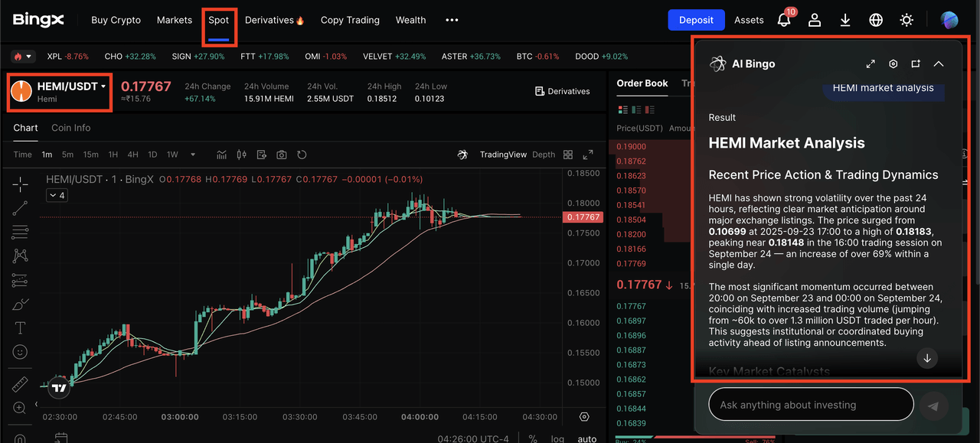
Task: Toggle the light/dark theme sun icon
Action: 906,20
